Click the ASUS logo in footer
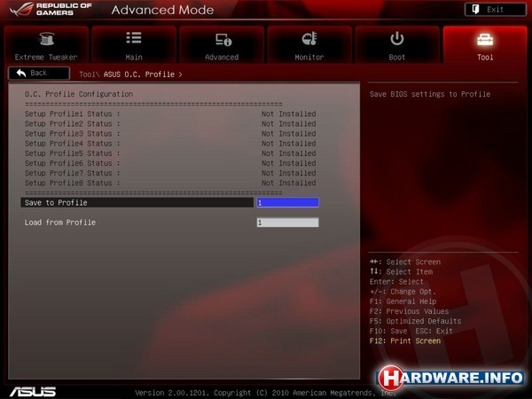The image size is (532, 399). [x=33, y=392]
